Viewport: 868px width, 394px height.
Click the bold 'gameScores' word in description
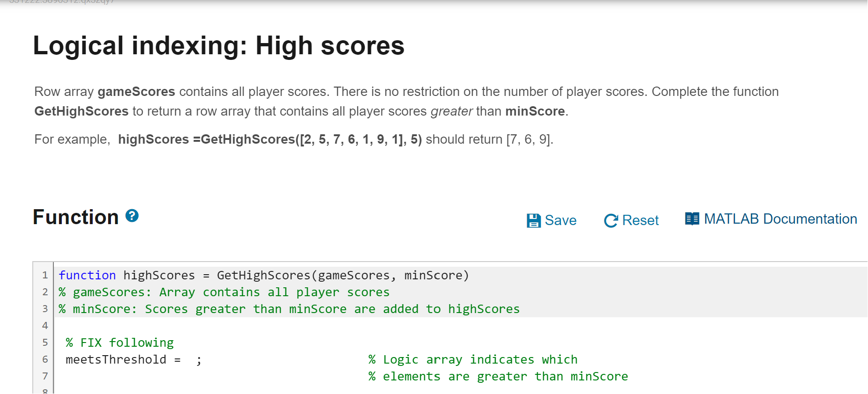pyautogui.click(x=136, y=92)
